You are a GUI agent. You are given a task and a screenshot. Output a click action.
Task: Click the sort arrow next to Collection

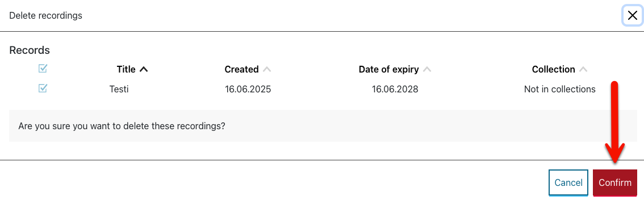click(x=583, y=70)
